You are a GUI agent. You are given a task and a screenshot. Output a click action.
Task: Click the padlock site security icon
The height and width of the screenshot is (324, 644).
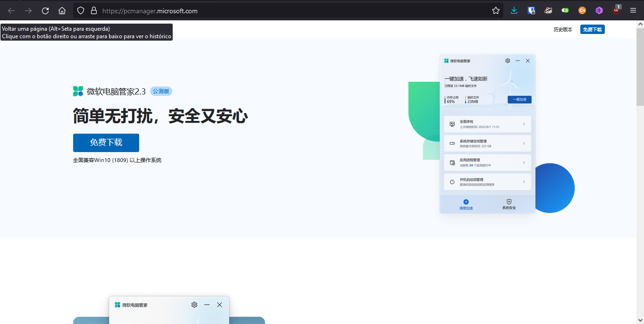[93, 10]
